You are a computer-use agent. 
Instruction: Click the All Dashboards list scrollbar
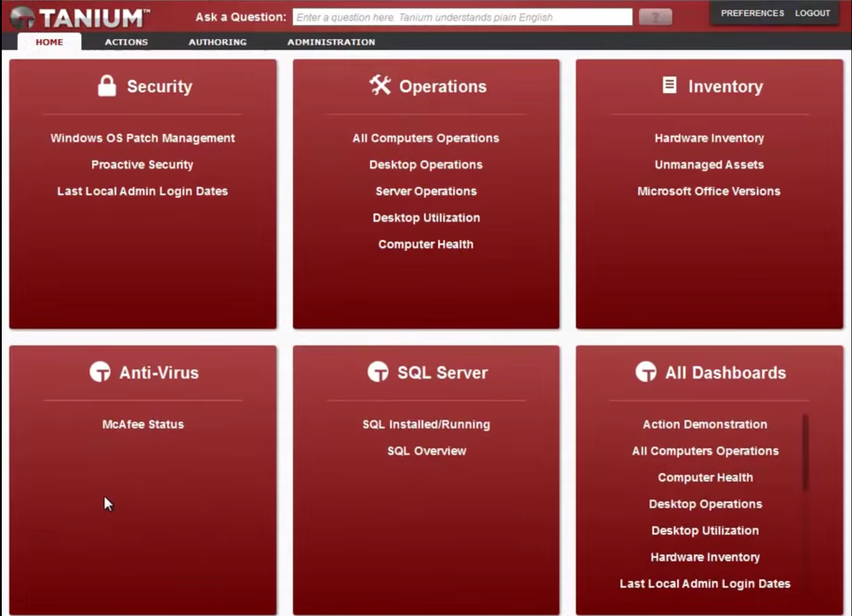point(805,453)
